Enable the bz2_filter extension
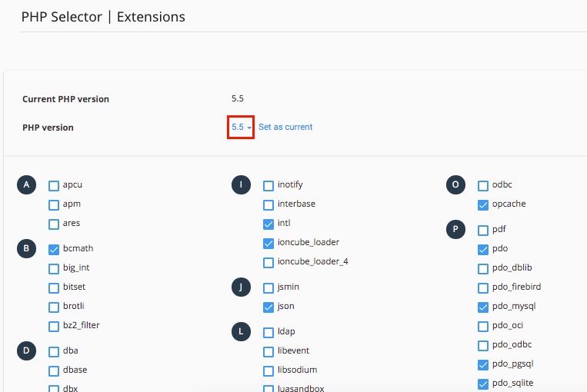587x392 pixels. 54,326
